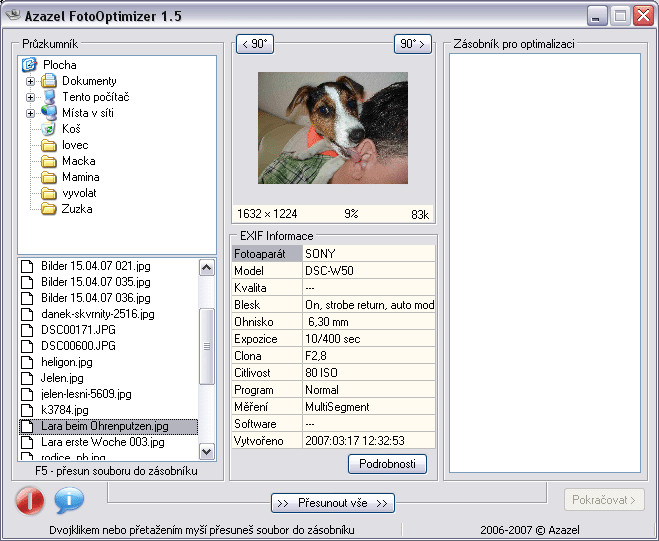
Task: Click the red power exit icon
Action: 30,501
